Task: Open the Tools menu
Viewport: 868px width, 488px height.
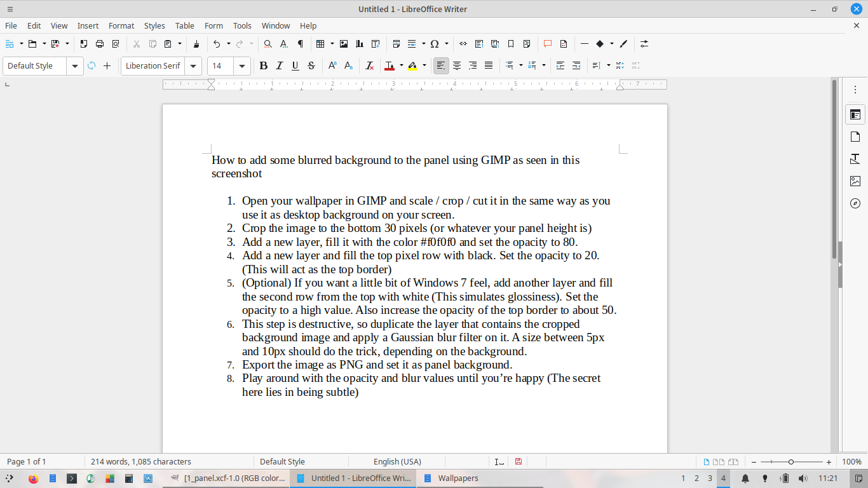Action: point(242,26)
